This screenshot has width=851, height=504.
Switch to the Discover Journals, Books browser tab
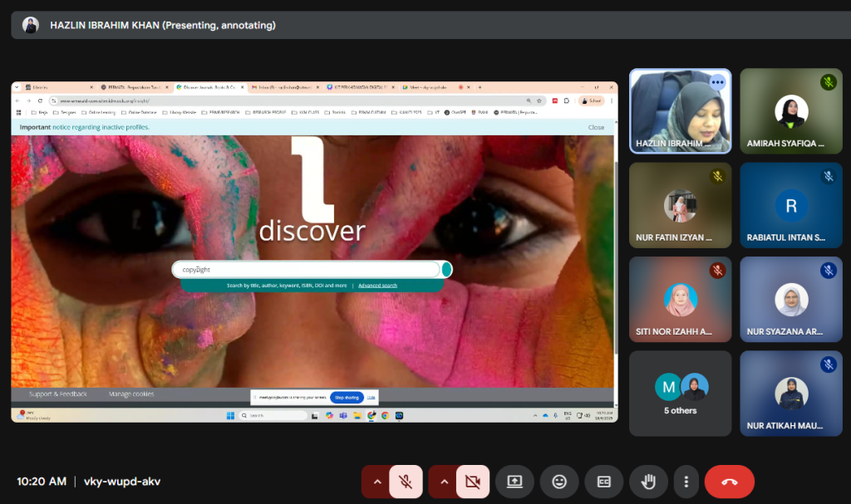click(210, 87)
